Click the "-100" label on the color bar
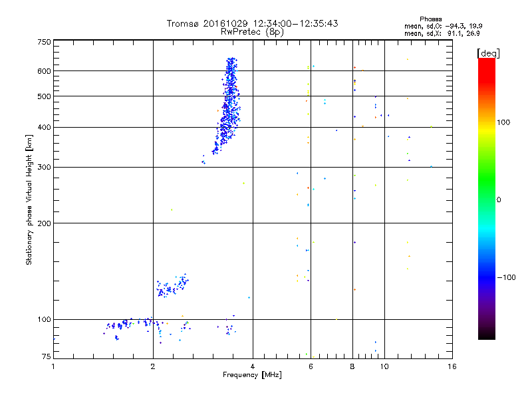532x399 pixels. [x=507, y=277]
